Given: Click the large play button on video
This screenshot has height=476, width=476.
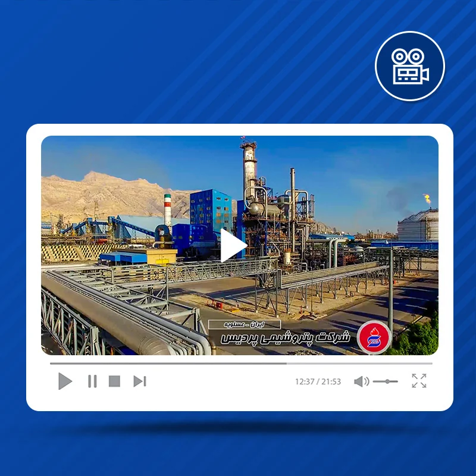Looking at the screenshot, I should click(233, 245).
